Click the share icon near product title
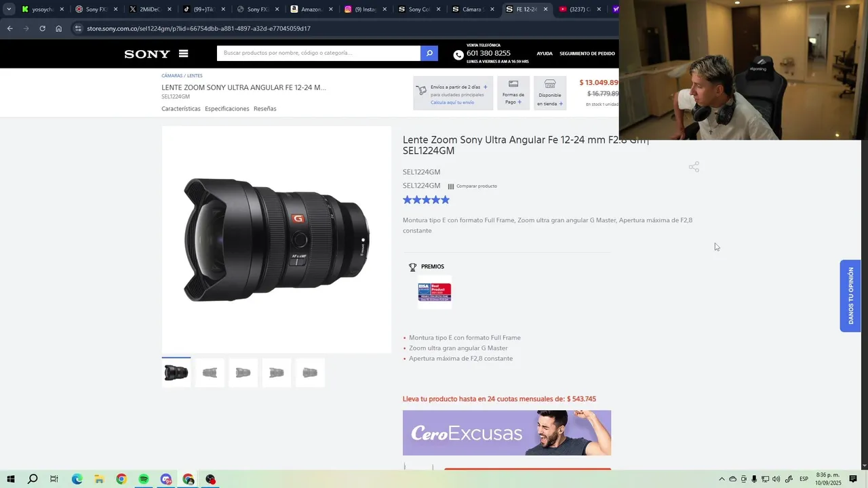 (x=694, y=167)
